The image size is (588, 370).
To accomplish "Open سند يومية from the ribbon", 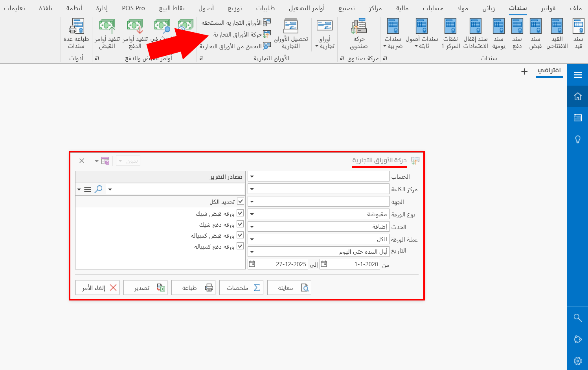I will point(498,33).
